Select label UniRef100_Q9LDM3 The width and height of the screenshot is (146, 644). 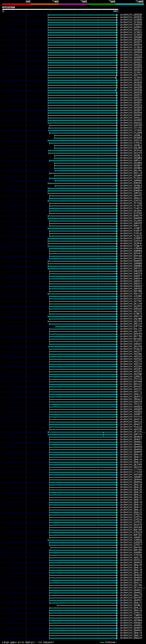tap(131, 148)
